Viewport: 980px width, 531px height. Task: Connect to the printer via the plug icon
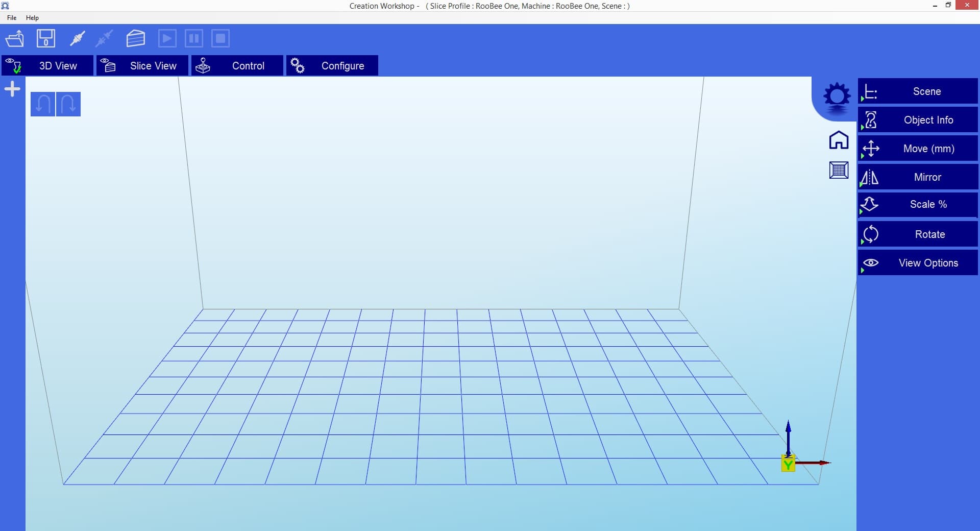pos(77,38)
